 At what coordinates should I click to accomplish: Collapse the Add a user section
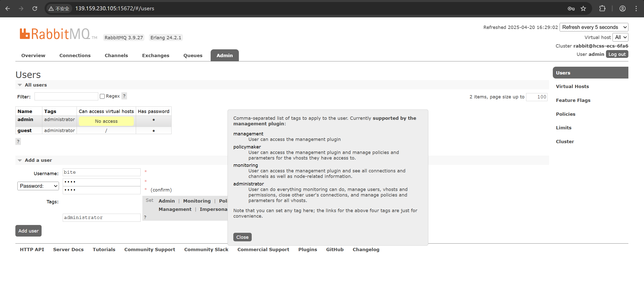coord(38,160)
